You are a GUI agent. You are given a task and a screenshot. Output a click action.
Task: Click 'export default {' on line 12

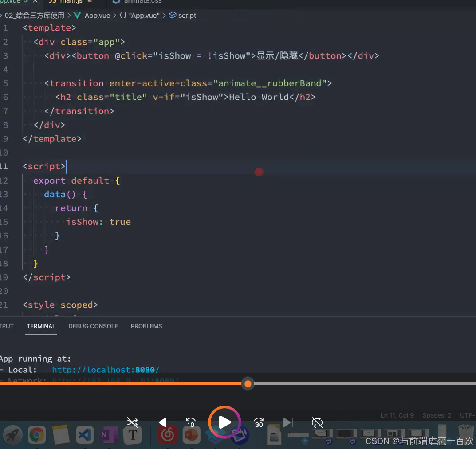click(x=76, y=180)
